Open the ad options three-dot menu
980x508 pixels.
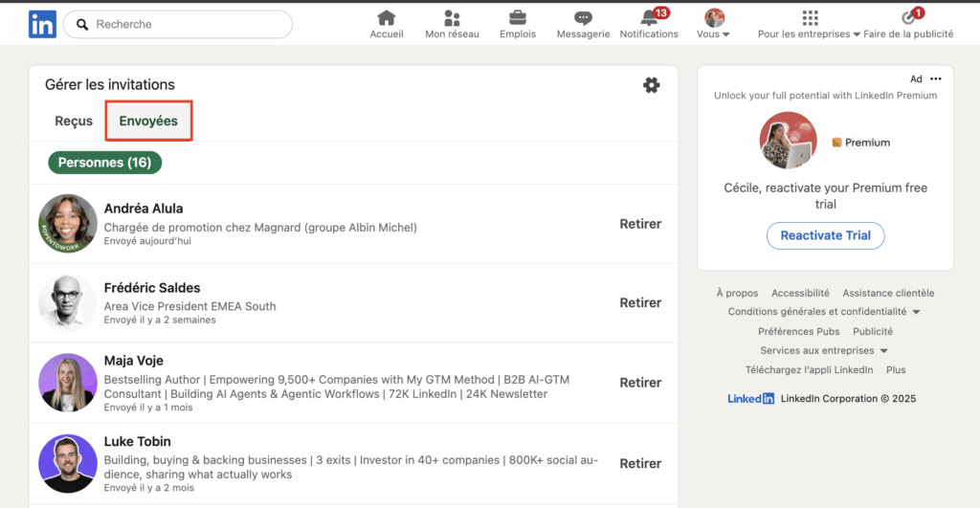[936, 78]
